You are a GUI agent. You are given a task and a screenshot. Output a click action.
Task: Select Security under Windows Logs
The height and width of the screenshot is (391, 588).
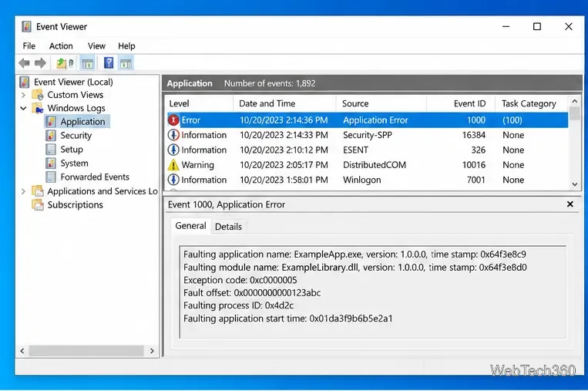[x=76, y=136]
